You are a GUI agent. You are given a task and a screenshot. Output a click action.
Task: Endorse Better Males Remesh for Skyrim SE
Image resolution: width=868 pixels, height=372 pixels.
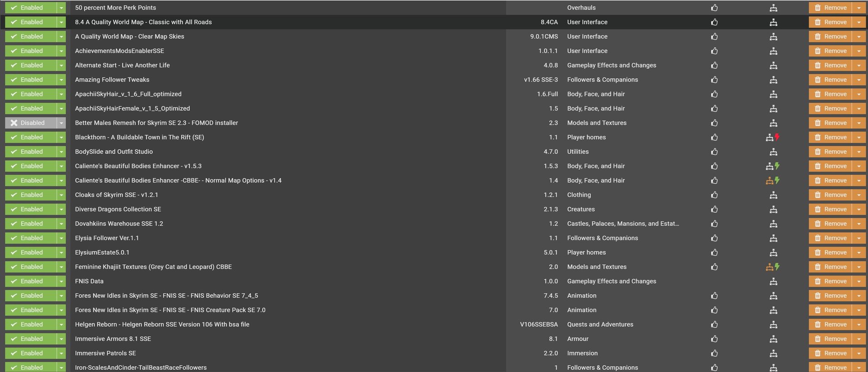point(714,123)
